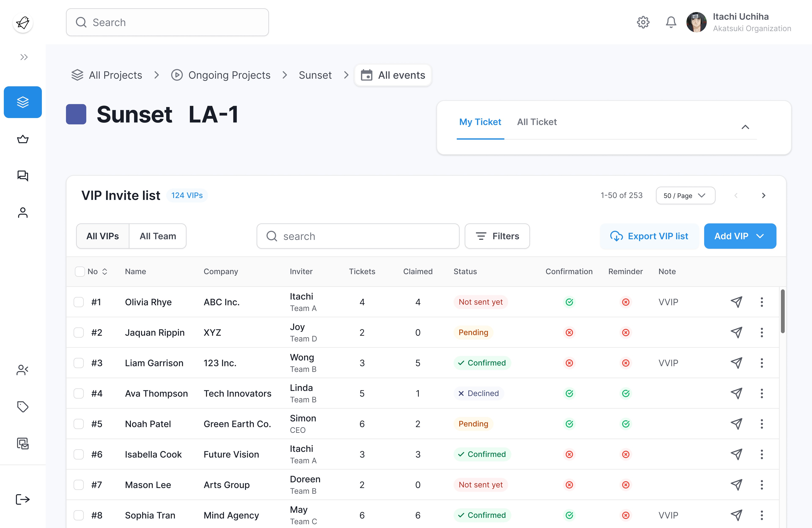Viewport: 812px width, 528px height.
Task: Toggle the select-all checkbox in header
Action: 80,271
